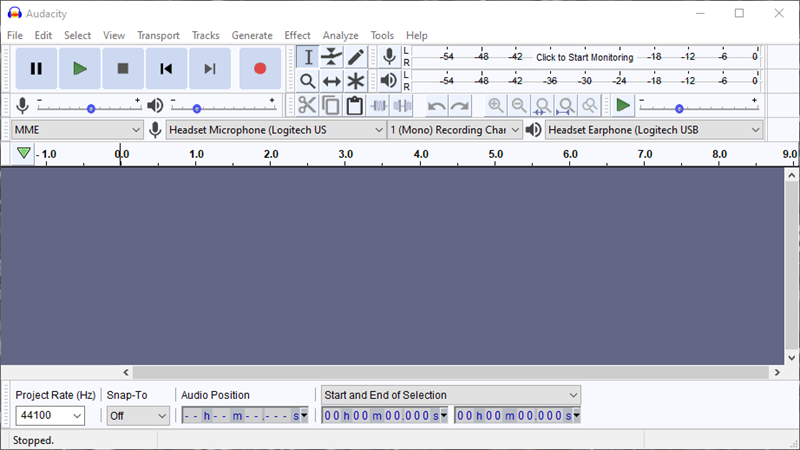Click the Zoom Toggle icon

589,106
